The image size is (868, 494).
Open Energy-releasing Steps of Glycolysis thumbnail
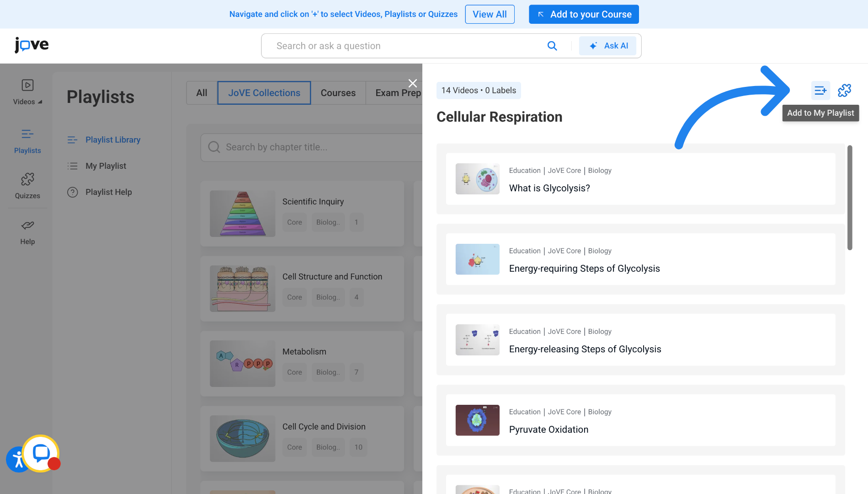point(478,340)
